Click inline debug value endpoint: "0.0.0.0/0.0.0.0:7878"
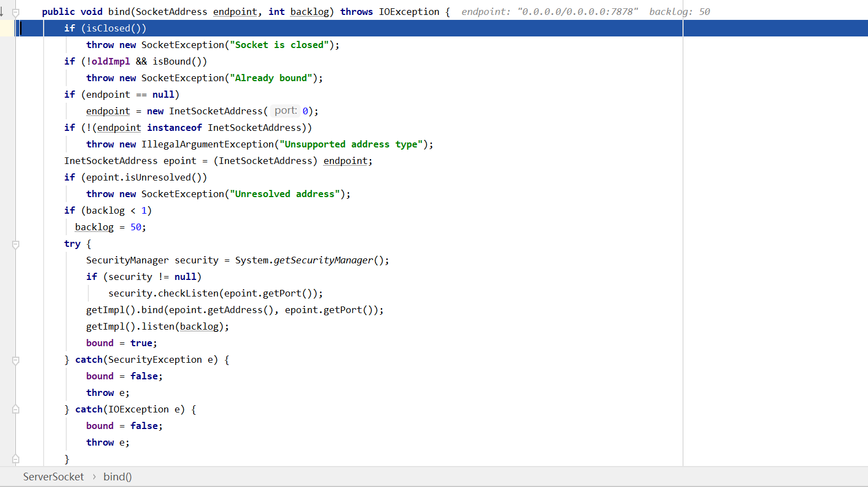 pos(549,12)
